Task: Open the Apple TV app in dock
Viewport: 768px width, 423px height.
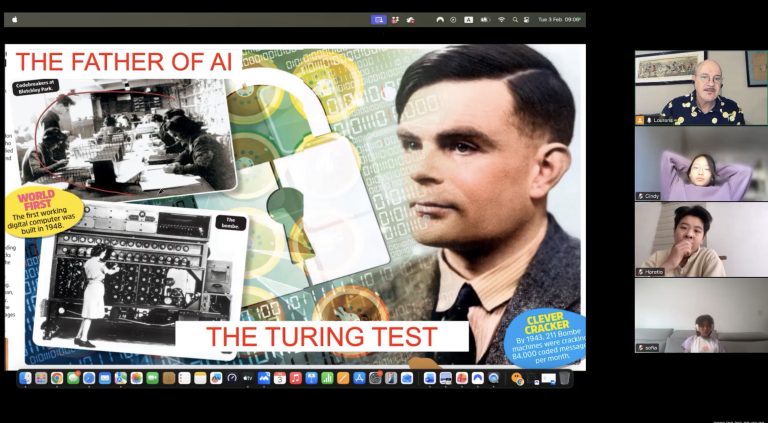Action: [248, 378]
